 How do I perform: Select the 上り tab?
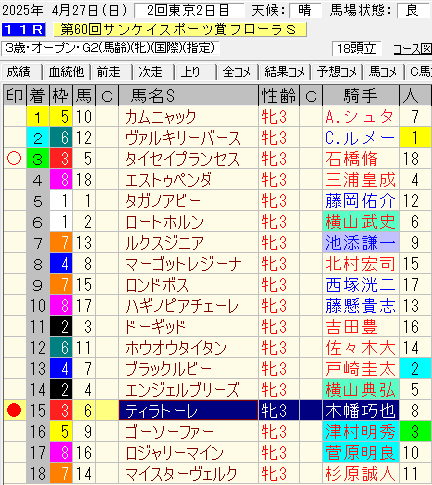[191, 72]
